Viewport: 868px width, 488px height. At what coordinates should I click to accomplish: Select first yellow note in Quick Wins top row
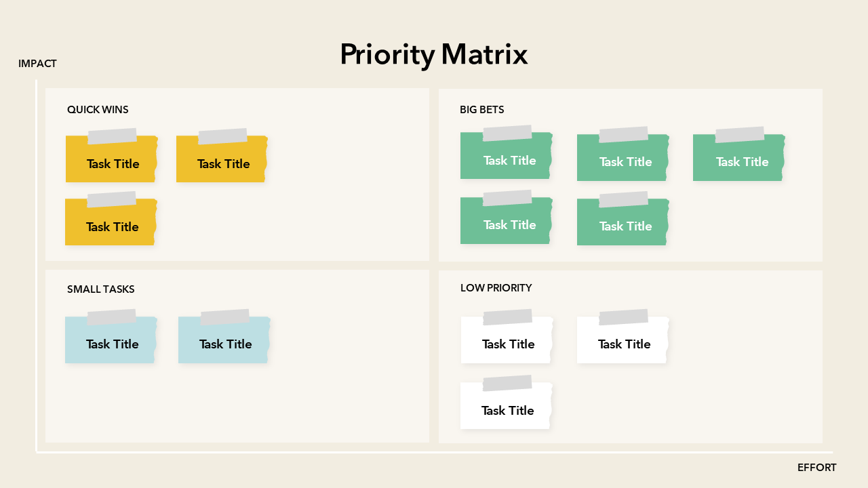point(112,163)
